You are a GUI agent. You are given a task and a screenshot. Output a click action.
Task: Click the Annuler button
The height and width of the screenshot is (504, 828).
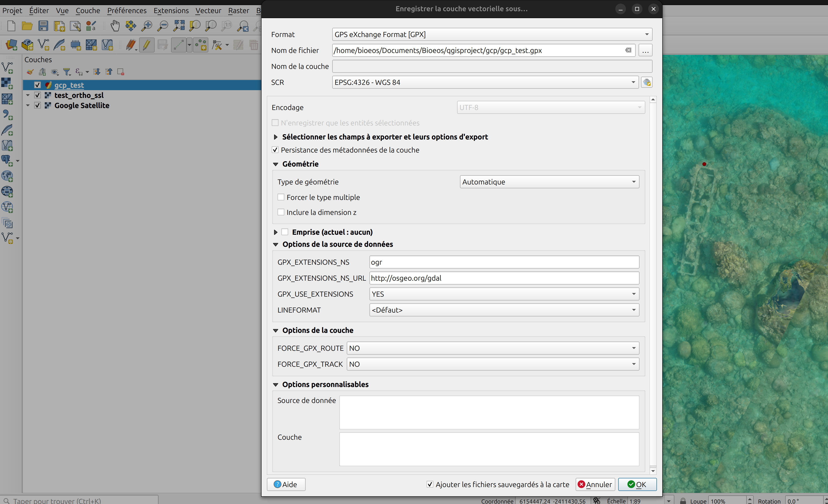(595, 484)
